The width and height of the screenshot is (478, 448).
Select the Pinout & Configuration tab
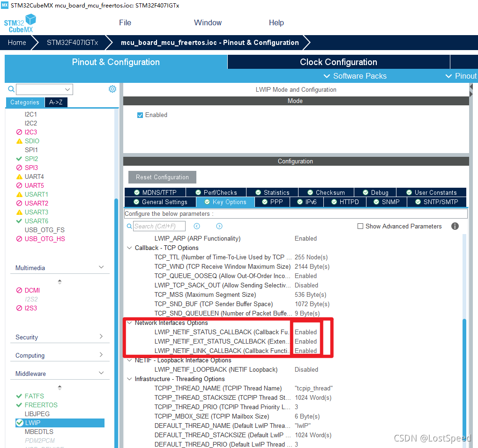pyautogui.click(x=116, y=62)
